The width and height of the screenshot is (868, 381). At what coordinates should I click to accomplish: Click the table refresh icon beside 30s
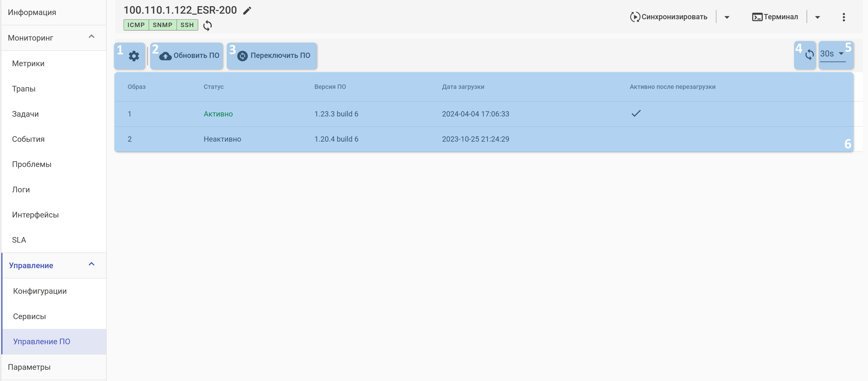(809, 54)
